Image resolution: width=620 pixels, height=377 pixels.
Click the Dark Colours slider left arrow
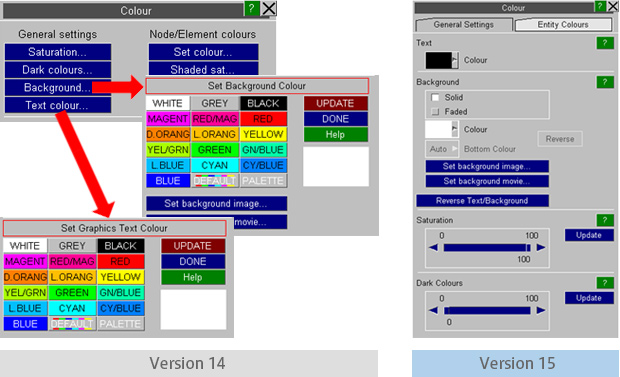[x=434, y=311]
